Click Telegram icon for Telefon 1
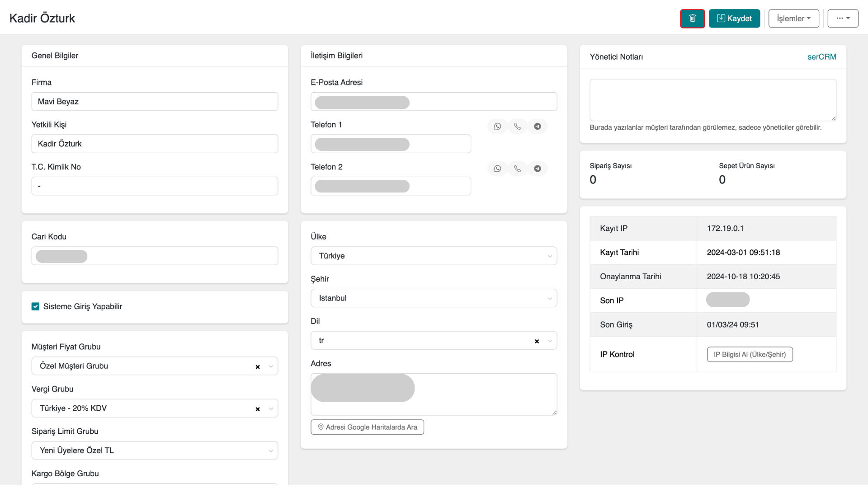Screen dimensions: 868x488 coord(537,127)
